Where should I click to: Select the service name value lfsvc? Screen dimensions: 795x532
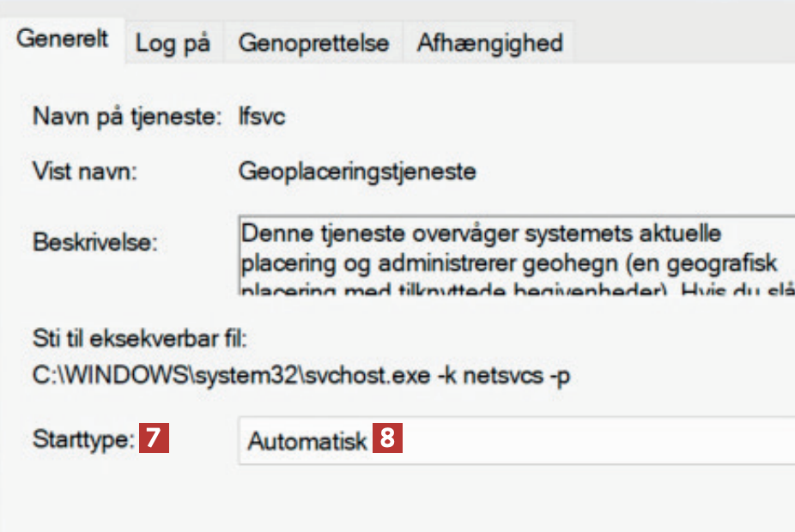(262, 117)
